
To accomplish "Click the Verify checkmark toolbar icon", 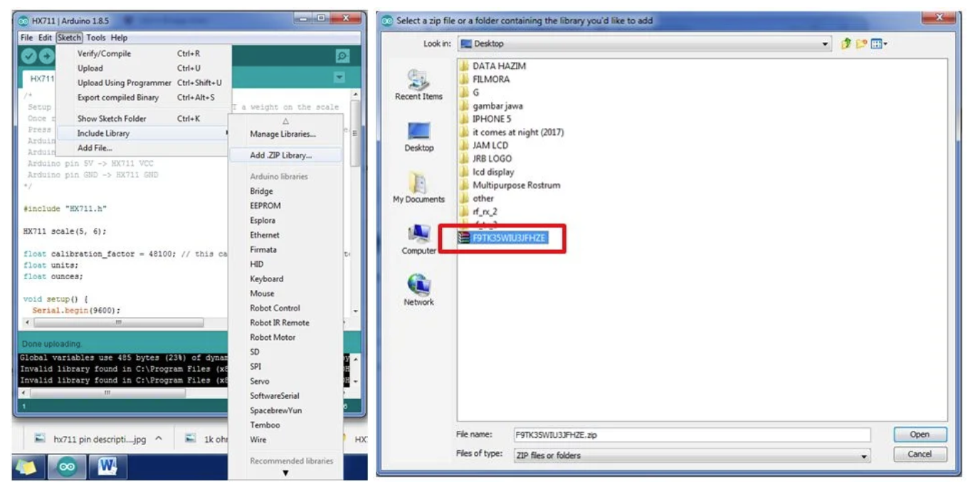I will (x=28, y=56).
